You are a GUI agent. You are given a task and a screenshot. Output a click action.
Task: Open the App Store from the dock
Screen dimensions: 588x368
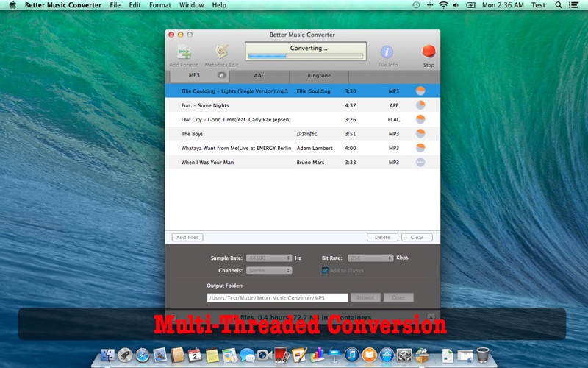tap(387, 355)
